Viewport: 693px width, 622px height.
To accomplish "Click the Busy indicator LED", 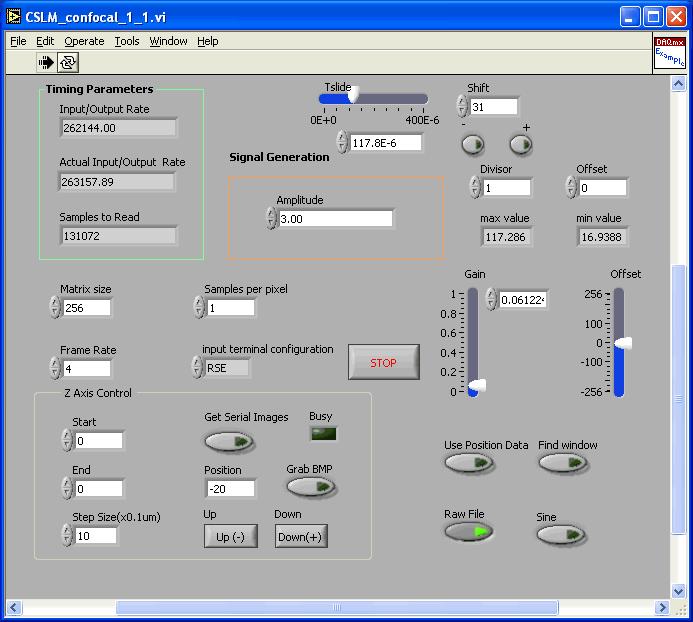I will [323, 434].
